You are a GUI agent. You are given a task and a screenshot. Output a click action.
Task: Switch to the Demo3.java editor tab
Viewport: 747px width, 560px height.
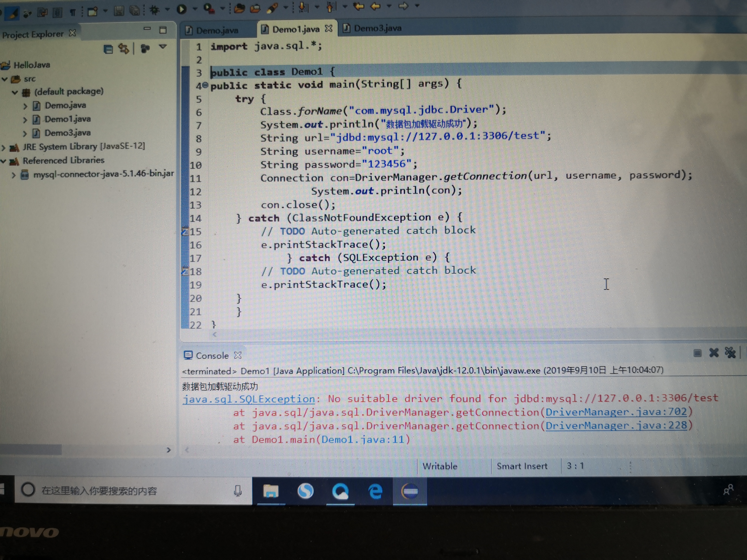(x=373, y=28)
